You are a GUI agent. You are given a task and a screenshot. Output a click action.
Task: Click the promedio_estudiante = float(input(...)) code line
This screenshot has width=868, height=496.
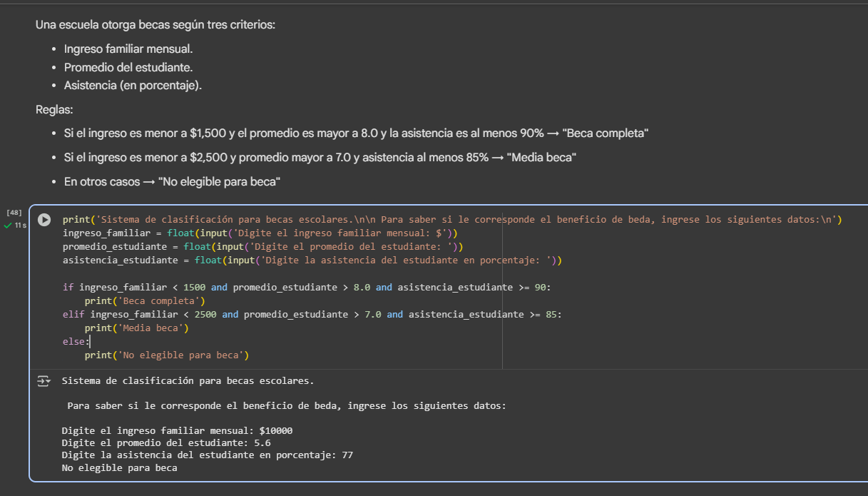262,247
